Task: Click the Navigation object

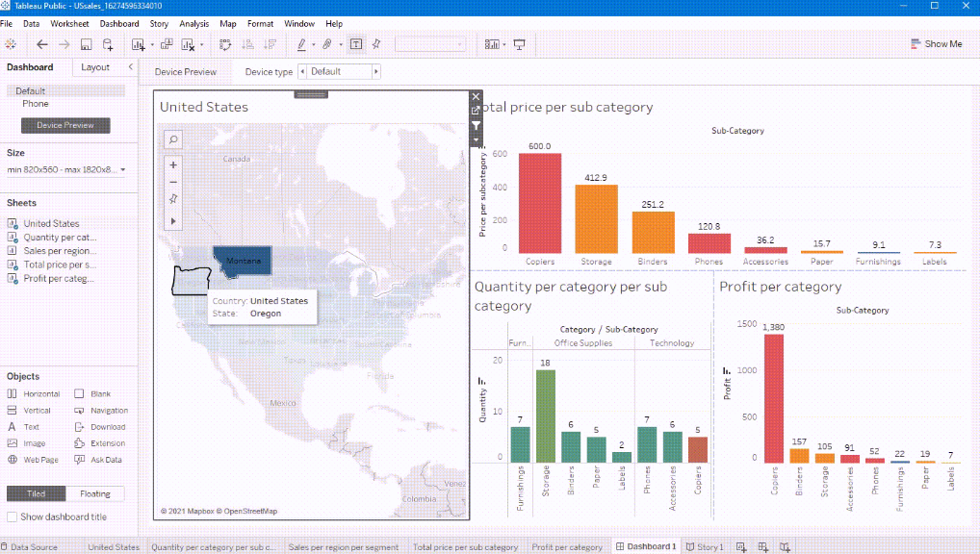Action: tap(101, 411)
